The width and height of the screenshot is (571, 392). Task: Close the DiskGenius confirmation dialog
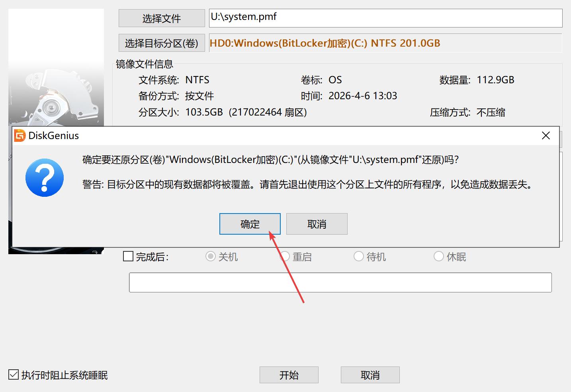pos(546,136)
